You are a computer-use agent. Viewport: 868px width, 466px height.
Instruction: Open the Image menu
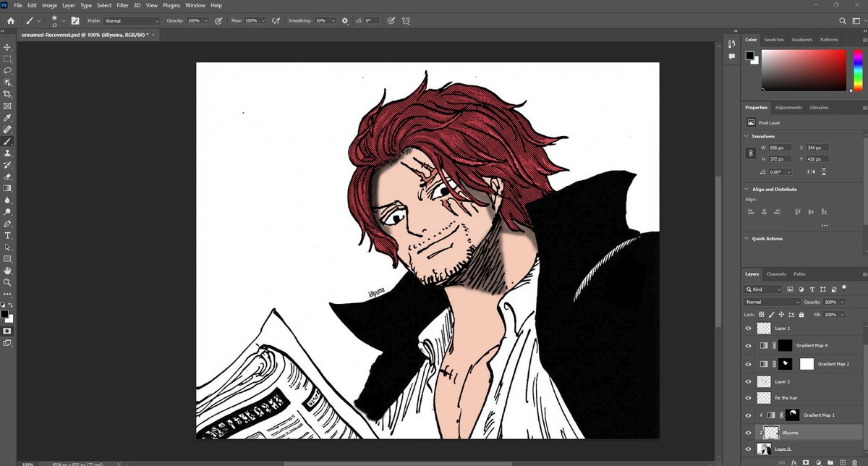(x=49, y=5)
